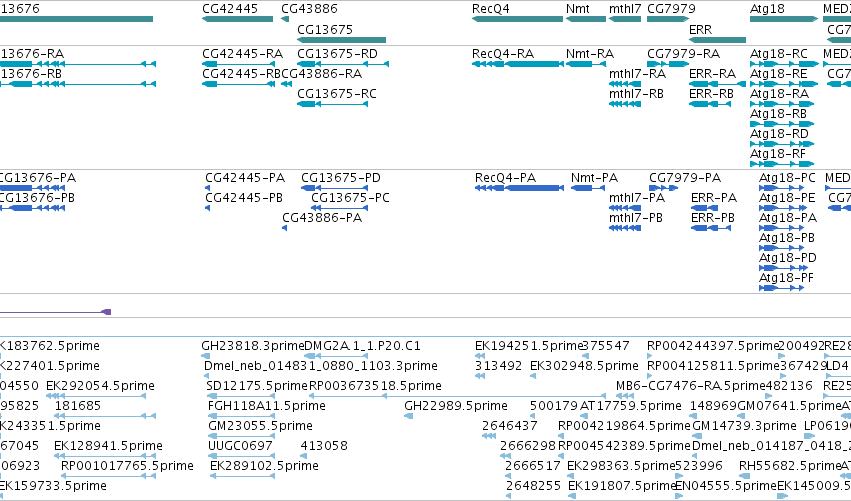
Task: Select the RP001017765.5prime EST label
Action: [128, 466]
